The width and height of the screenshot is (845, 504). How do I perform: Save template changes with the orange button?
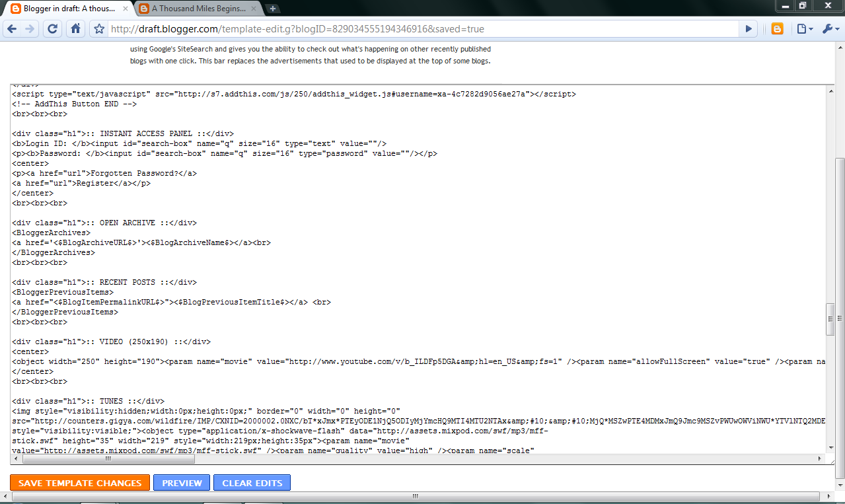point(80,483)
